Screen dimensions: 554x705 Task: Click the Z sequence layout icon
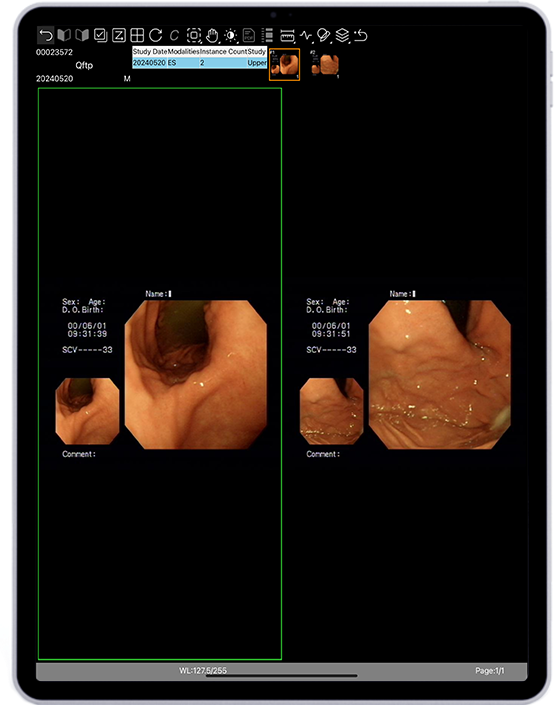(119, 35)
